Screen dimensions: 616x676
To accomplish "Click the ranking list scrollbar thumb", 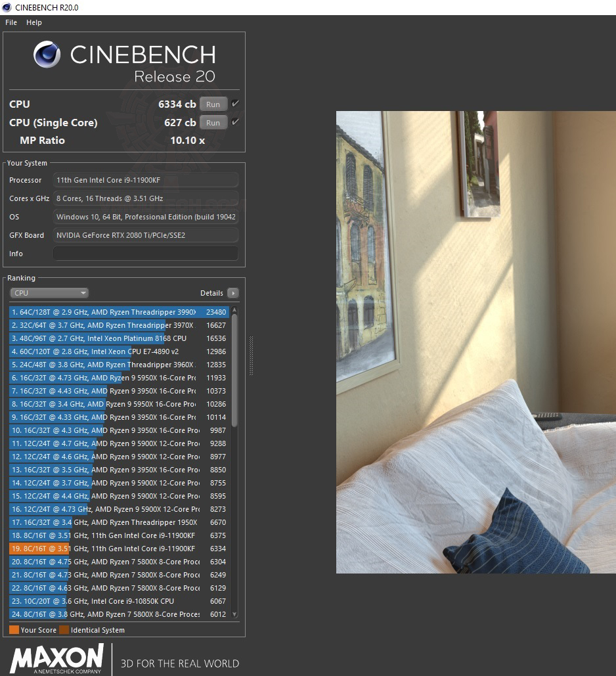I will tap(234, 371).
